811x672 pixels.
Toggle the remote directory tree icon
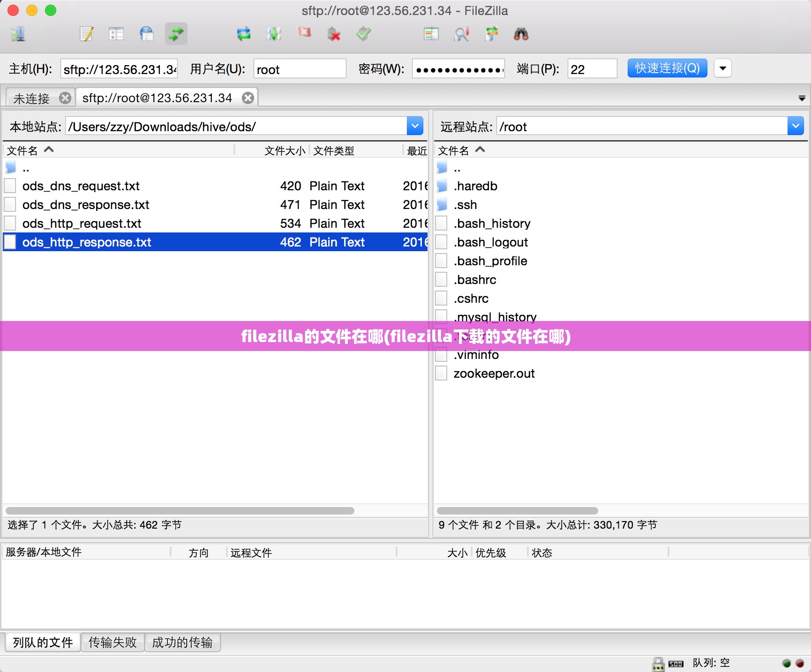[146, 34]
